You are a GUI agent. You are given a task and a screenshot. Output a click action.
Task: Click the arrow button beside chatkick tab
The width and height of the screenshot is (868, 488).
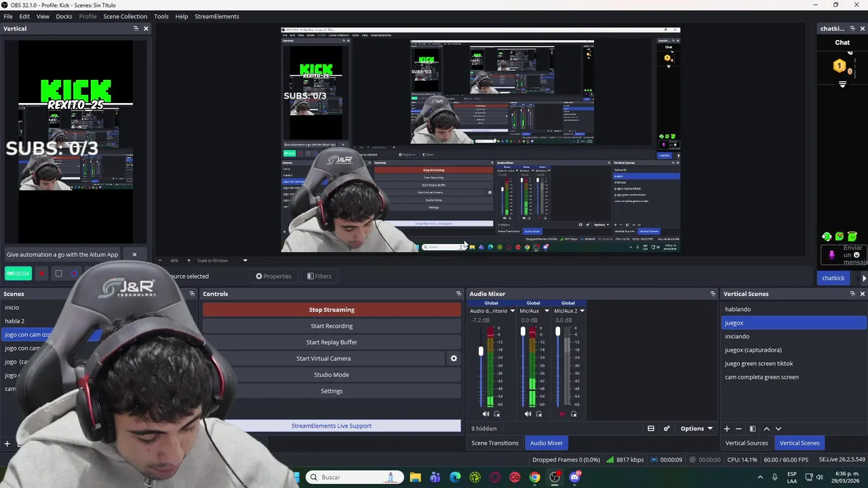point(864,278)
